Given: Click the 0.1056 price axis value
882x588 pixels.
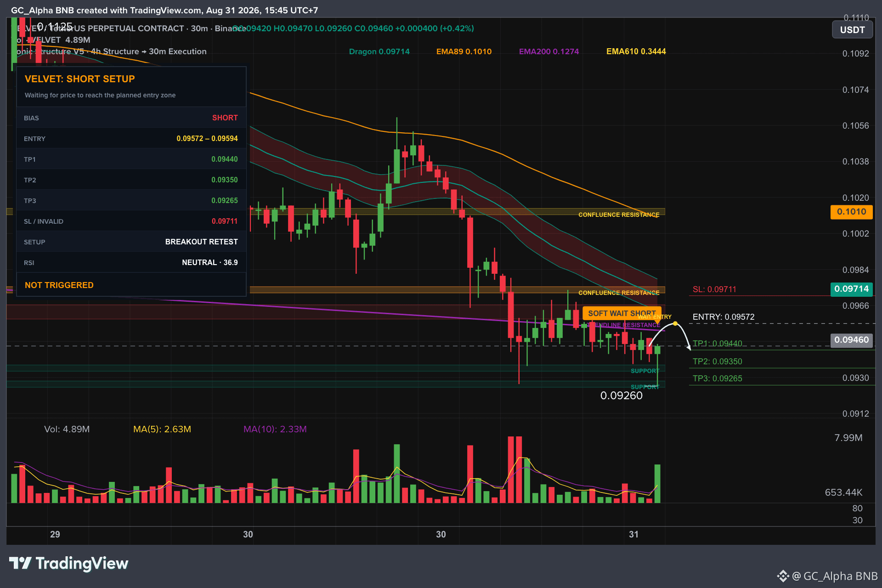Looking at the screenshot, I should pyautogui.click(x=855, y=125).
